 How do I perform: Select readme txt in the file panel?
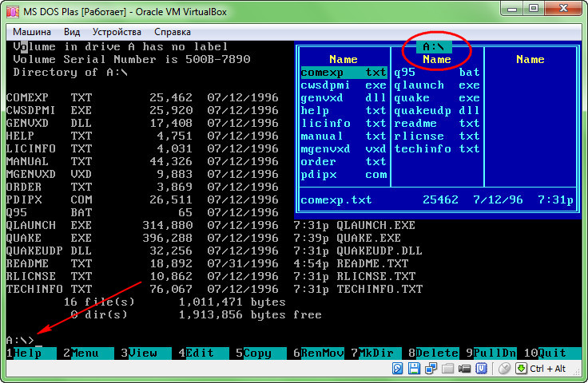click(437, 123)
